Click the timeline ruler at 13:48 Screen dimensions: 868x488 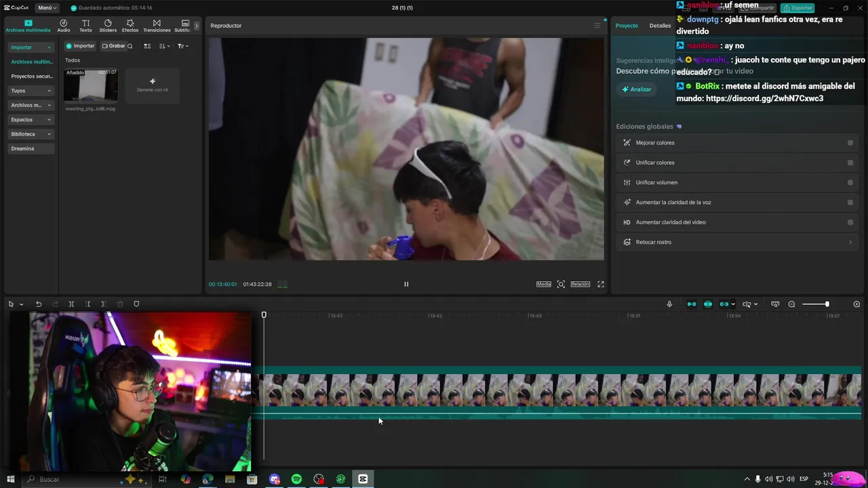(535, 316)
